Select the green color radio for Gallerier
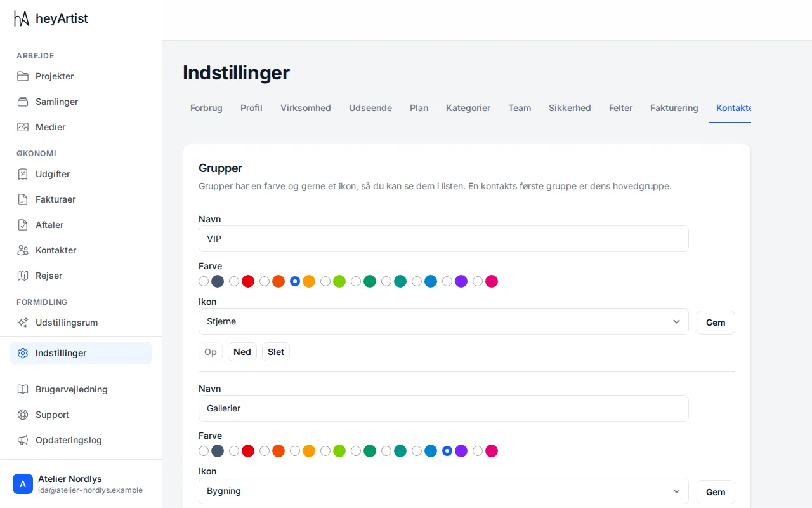This screenshot has width=812, height=508. 356,451
